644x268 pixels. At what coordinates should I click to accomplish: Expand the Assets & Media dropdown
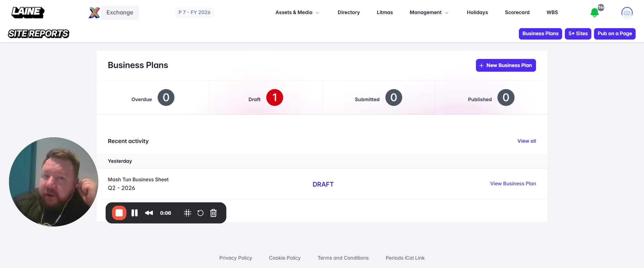click(x=297, y=12)
